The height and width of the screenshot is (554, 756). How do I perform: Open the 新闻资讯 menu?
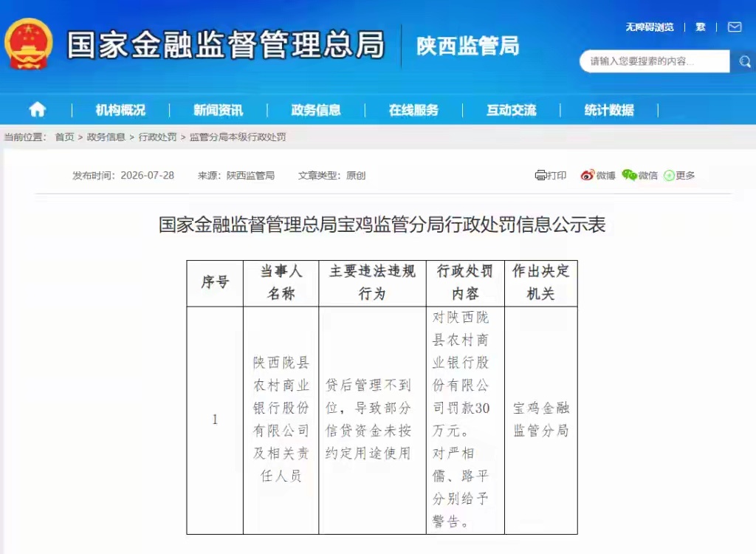pyautogui.click(x=219, y=110)
